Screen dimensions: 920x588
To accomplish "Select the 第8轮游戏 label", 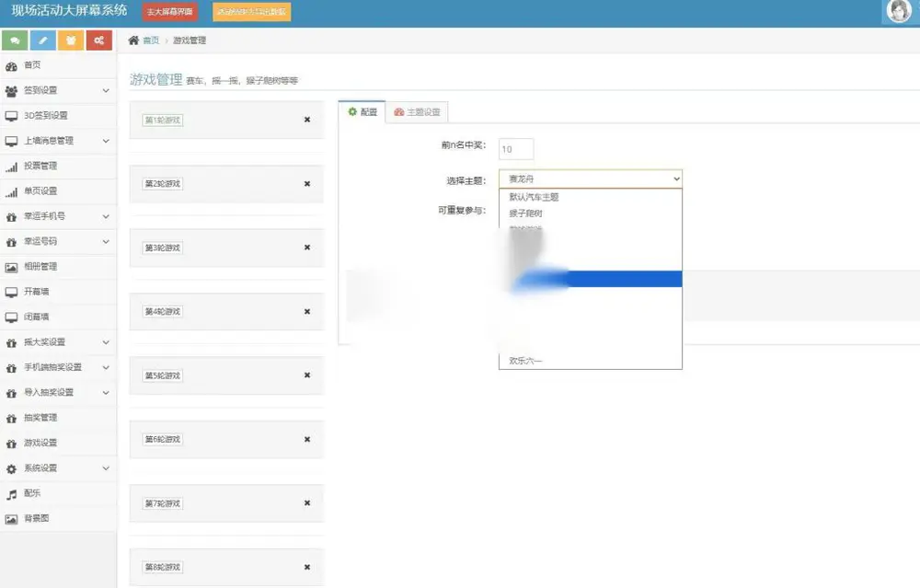I will (x=163, y=568).
